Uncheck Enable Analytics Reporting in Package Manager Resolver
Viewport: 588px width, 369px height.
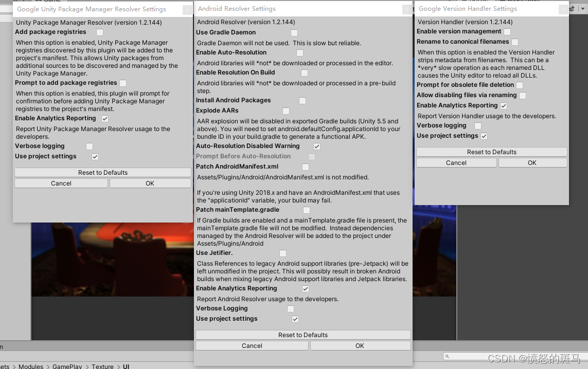(x=105, y=119)
